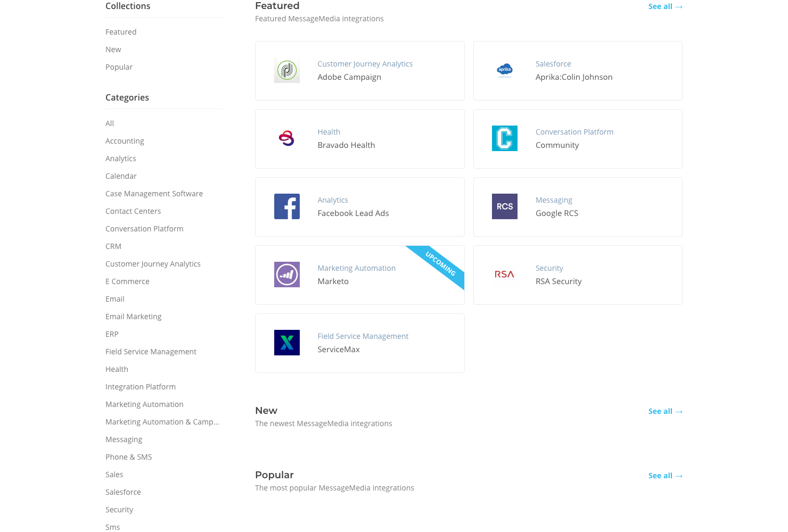
Task: Click Salesforce label on Aprika card
Action: pos(553,64)
